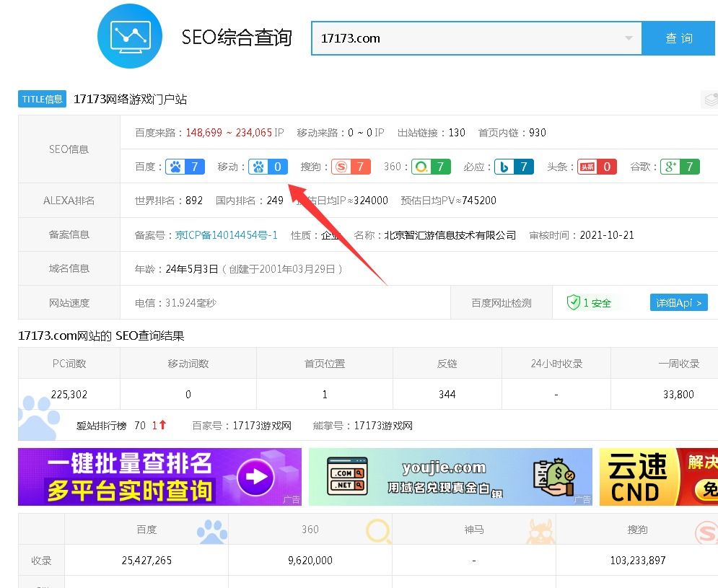
Task: Click the SEO综合查询 monitor logo icon
Action: click(x=130, y=35)
